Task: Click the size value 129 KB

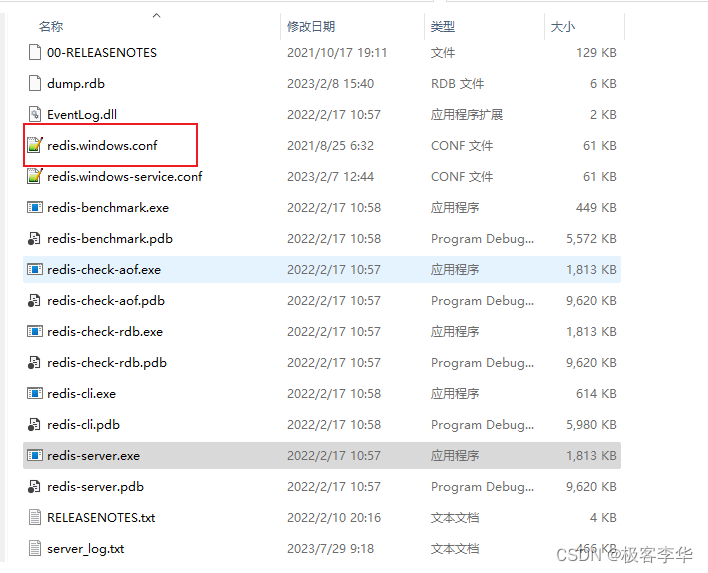Action: pos(596,53)
